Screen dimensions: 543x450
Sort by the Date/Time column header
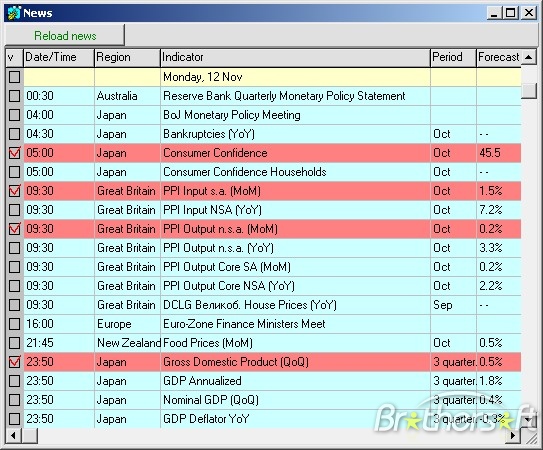pyautogui.click(x=59, y=57)
